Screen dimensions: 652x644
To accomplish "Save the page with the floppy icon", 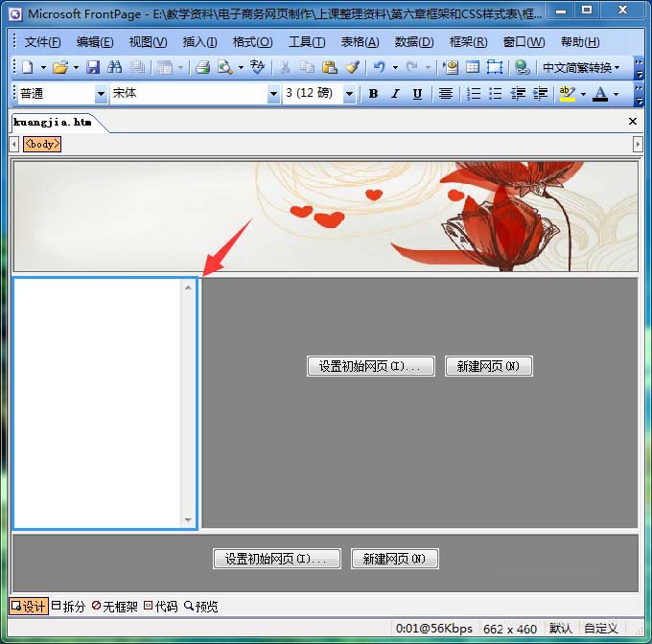I will click(93, 67).
